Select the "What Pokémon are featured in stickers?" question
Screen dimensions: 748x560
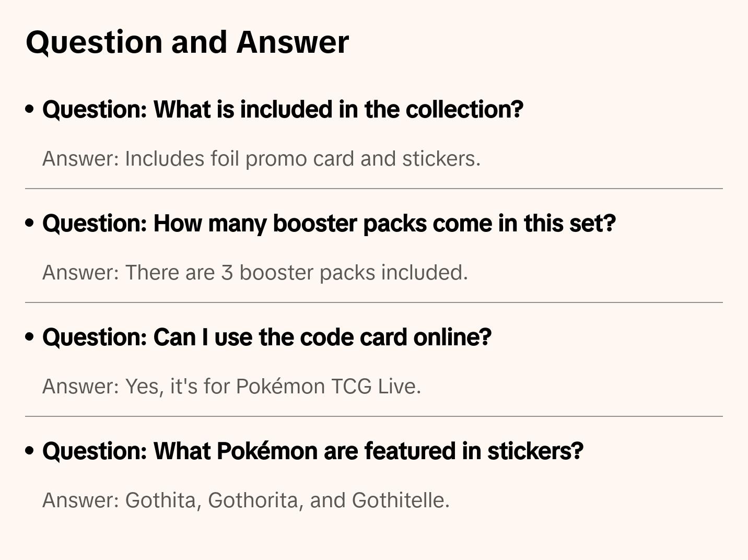[313, 451]
